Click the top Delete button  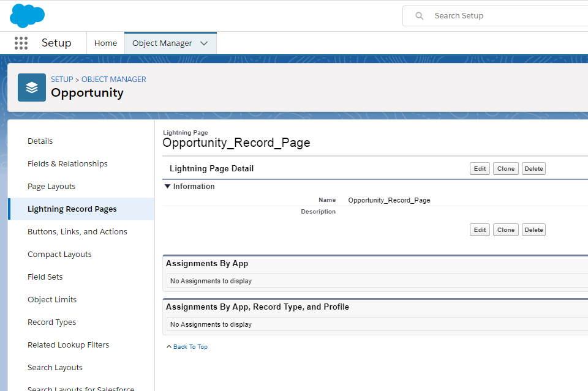[x=533, y=169]
